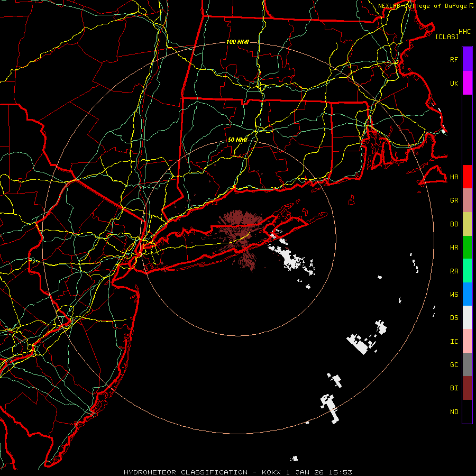Click the IC legend label
This screenshot has width=476, height=476.
point(454,341)
